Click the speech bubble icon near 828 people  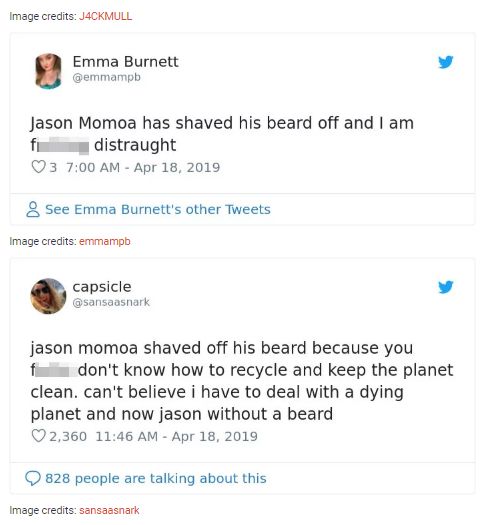[x=33, y=478]
